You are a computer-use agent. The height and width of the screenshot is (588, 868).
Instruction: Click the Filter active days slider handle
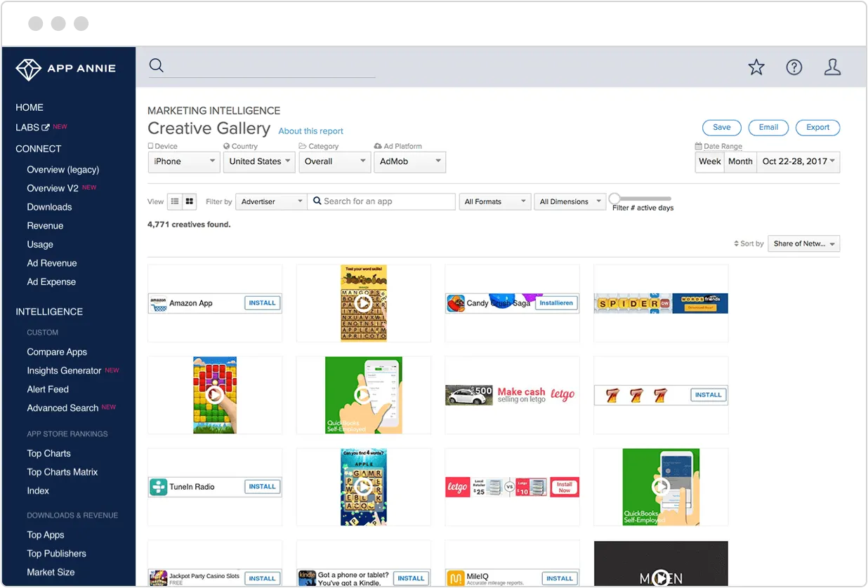pos(614,199)
